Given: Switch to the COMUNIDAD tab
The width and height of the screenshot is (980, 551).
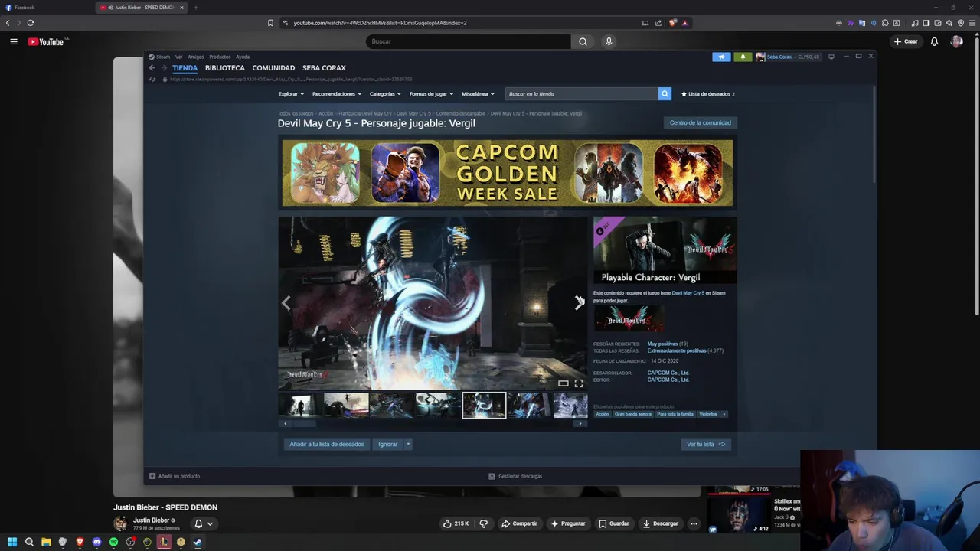Looking at the screenshot, I should point(273,68).
